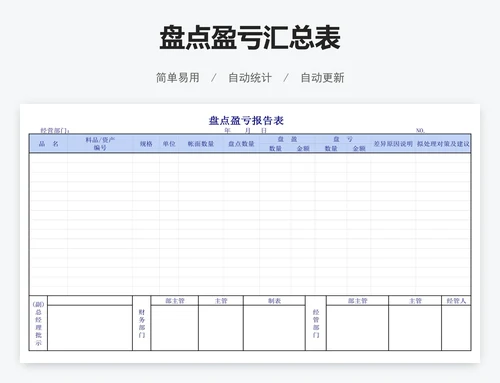Click the 经管人 header cell
The height and width of the screenshot is (383, 500).
tap(456, 301)
